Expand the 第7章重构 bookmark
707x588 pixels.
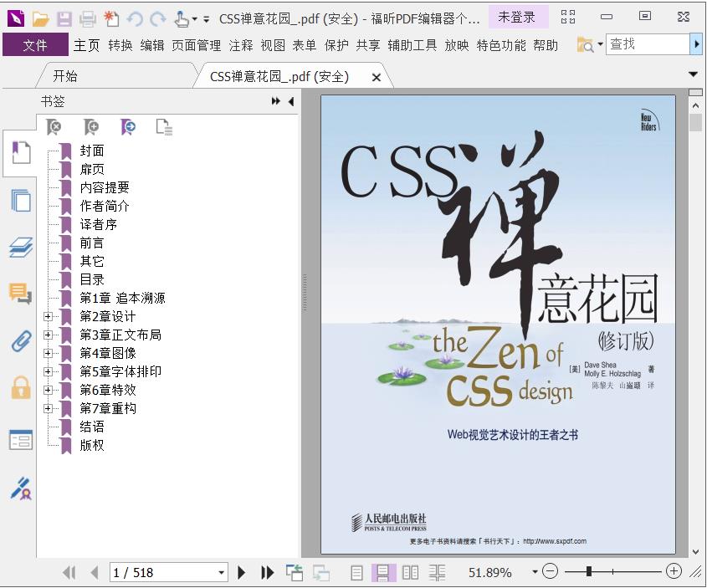tap(48, 409)
